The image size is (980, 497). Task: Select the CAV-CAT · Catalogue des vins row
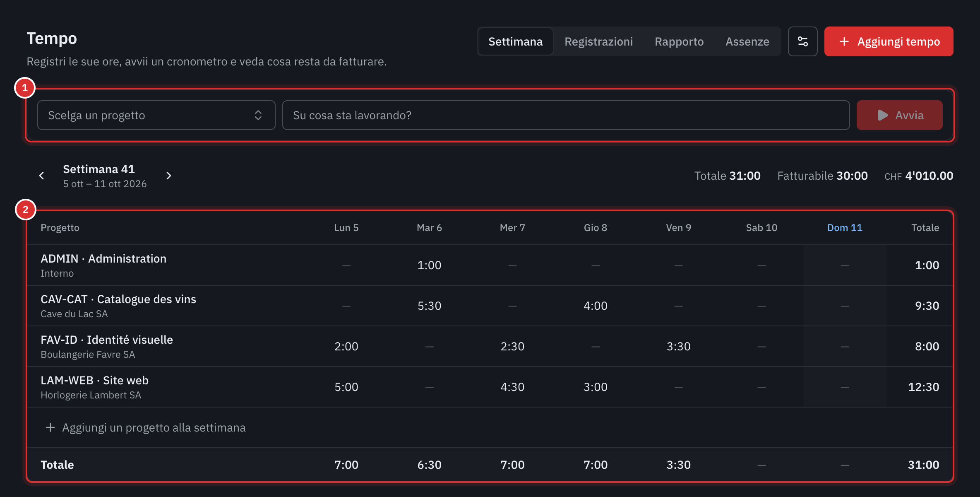click(490, 306)
